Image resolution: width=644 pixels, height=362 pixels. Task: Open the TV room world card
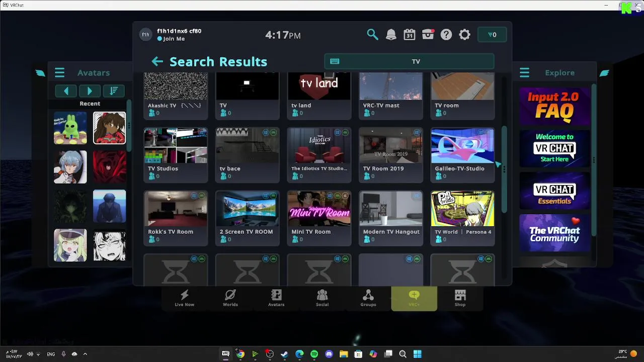[462, 95]
